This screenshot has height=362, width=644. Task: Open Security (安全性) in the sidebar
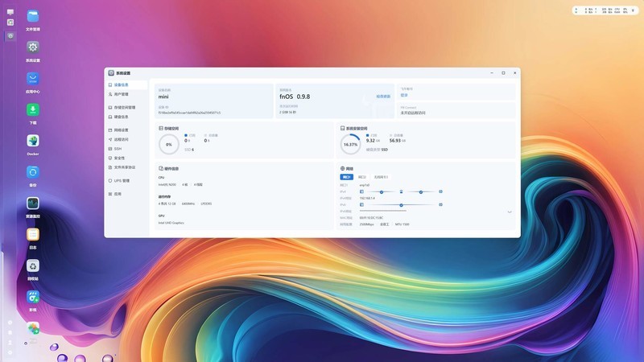[126, 158]
